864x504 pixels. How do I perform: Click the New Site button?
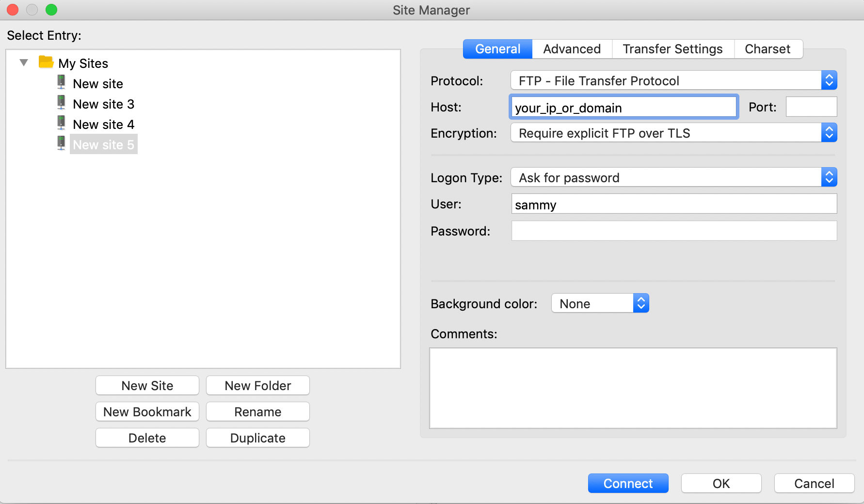147,386
